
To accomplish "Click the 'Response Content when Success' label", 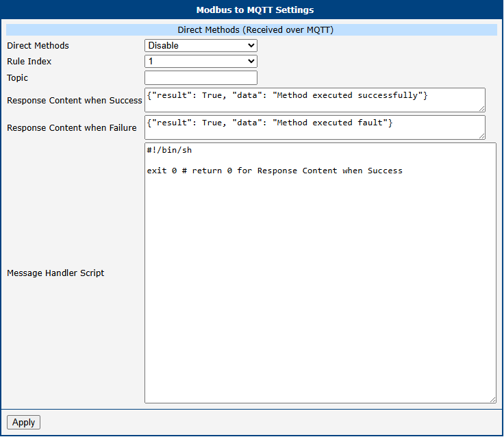I will tap(75, 100).
